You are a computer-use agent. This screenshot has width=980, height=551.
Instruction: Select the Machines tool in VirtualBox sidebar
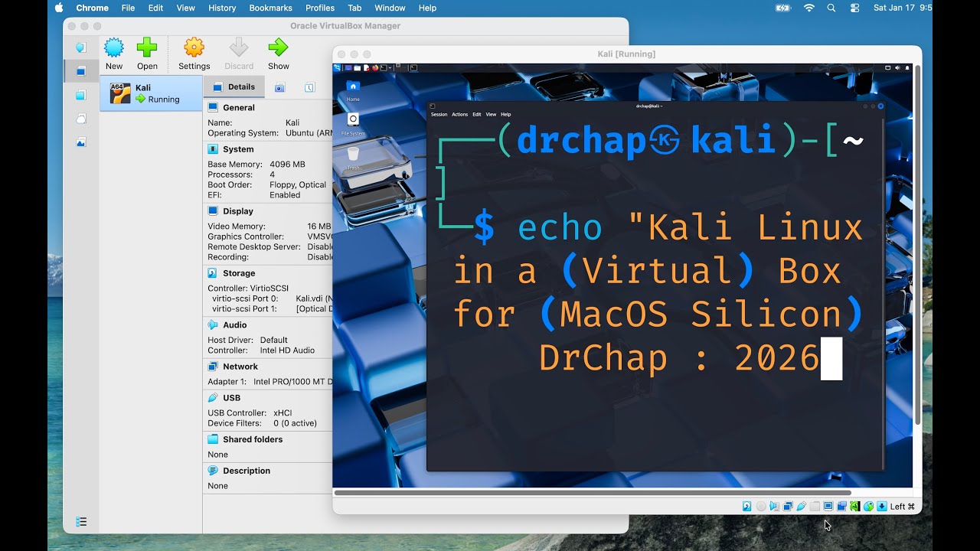tap(81, 71)
